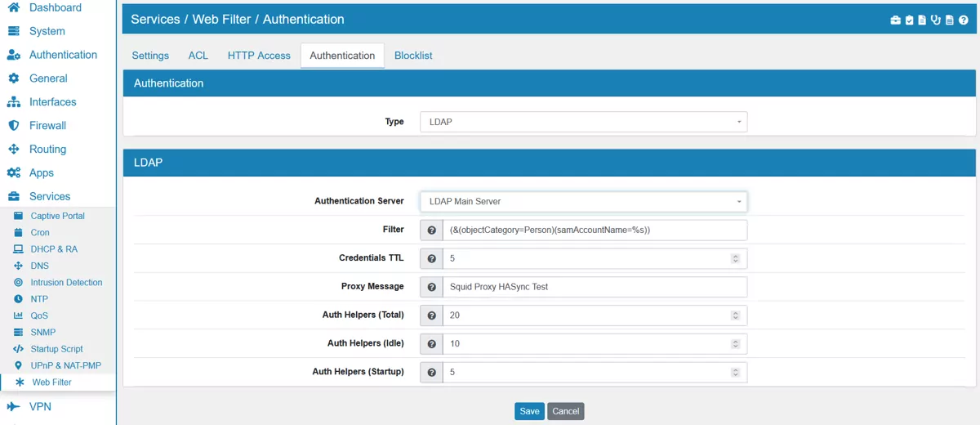The width and height of the screenshot is (980, 425).
Task: Click the Dashboard home icon in sidebar
Action: pos(13,7)
